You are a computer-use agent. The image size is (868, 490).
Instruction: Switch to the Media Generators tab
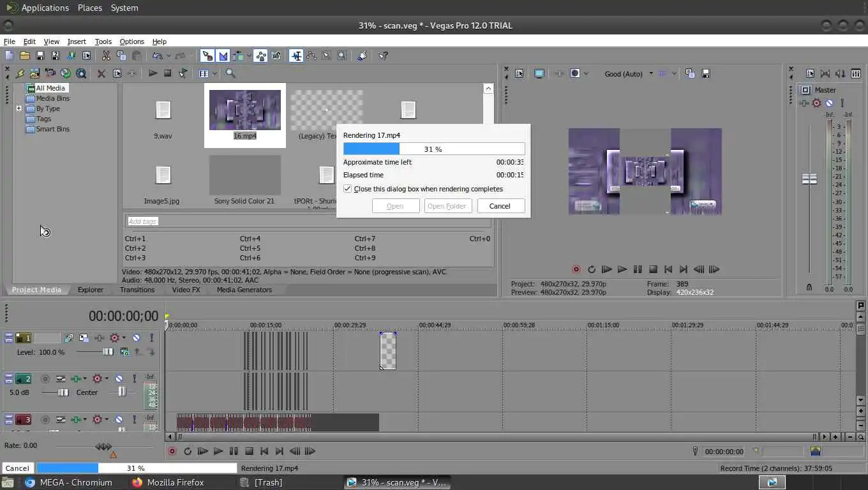244,290
